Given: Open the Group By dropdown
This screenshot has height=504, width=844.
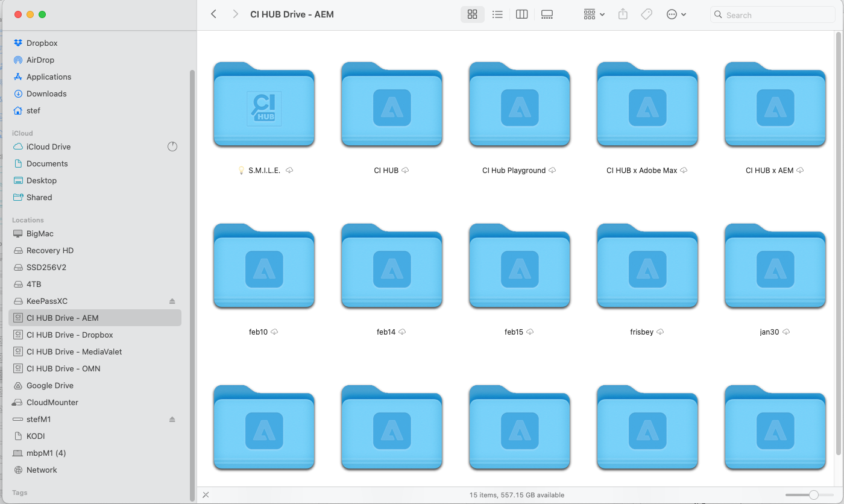Looking at the screenshot, I should 594,14.
